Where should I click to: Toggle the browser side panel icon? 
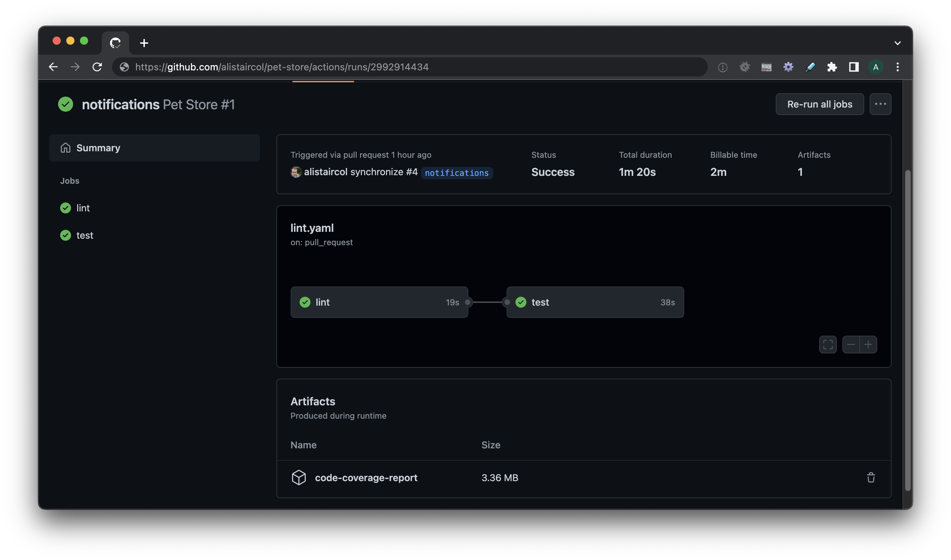coord(854,67)
